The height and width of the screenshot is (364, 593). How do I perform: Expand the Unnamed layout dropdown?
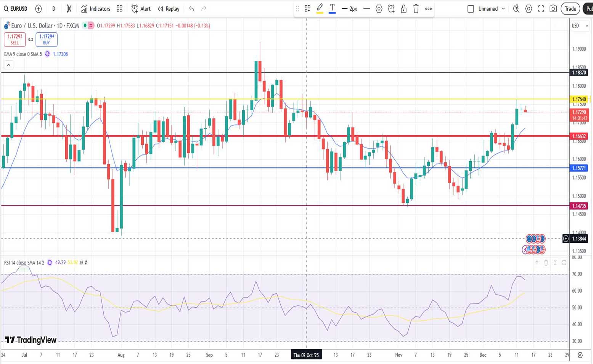pyautogui.click(x=503, y=9)
